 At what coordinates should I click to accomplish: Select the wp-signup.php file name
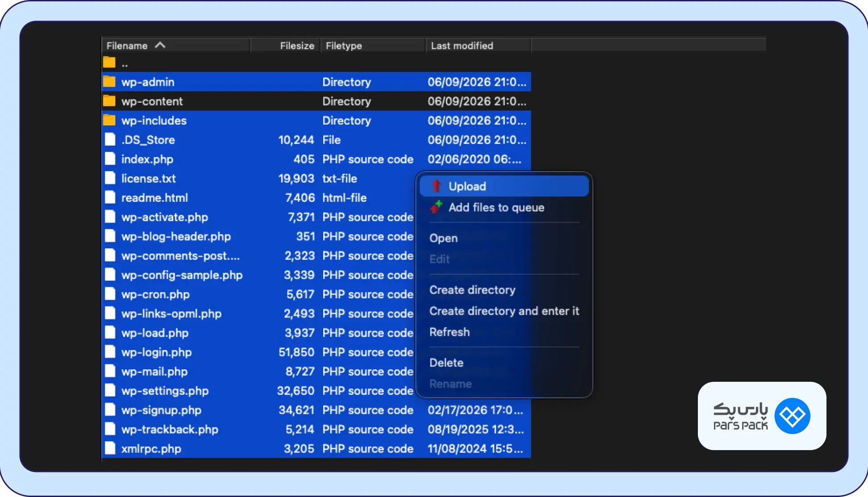click(161, 410)
